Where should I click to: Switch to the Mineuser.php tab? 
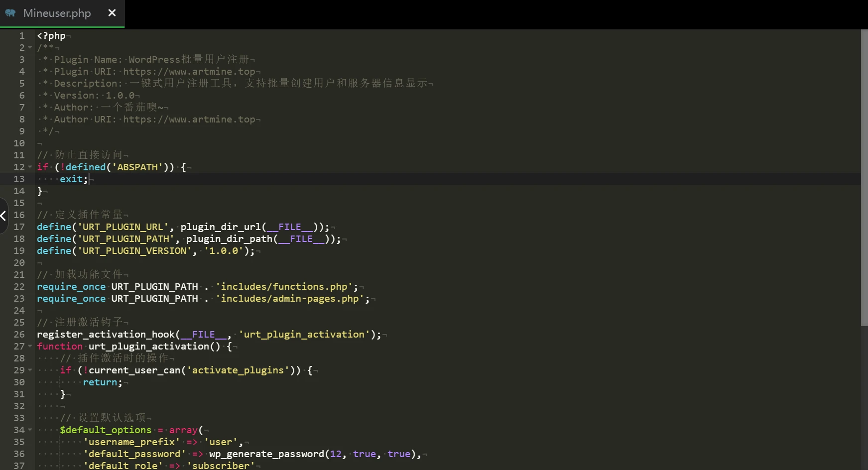[x=57, y=13]
